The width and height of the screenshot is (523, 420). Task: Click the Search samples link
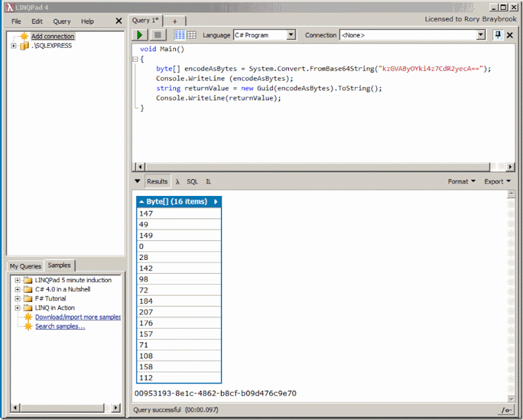[59, 326]
